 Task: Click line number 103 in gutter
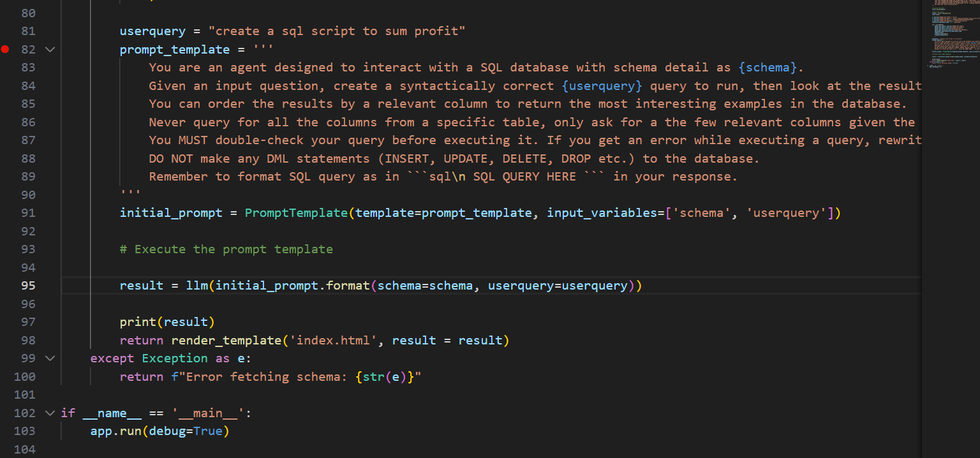click(25, 431)
